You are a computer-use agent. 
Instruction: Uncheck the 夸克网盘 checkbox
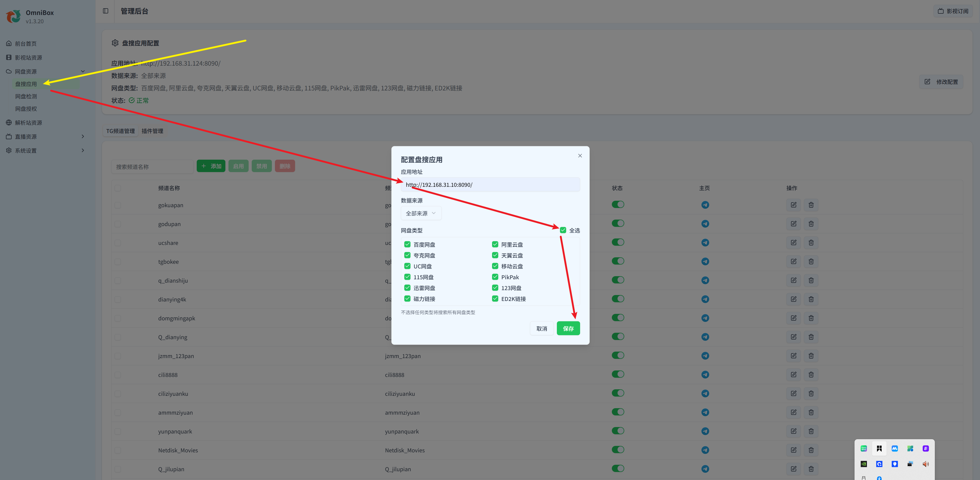coord(407,255)
